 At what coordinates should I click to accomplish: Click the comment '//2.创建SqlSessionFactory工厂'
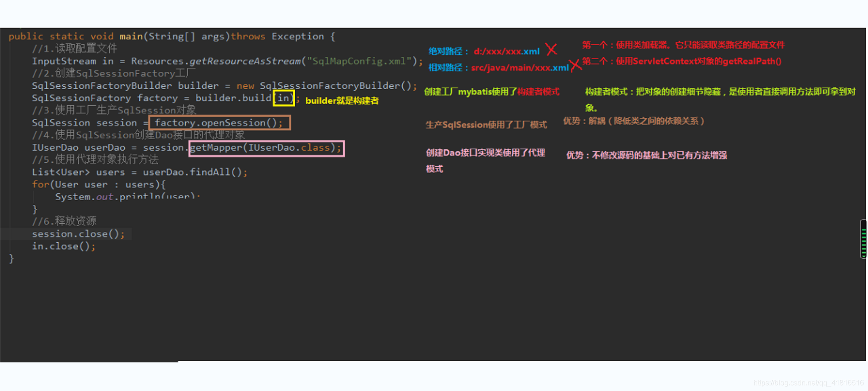pos(113,73)
